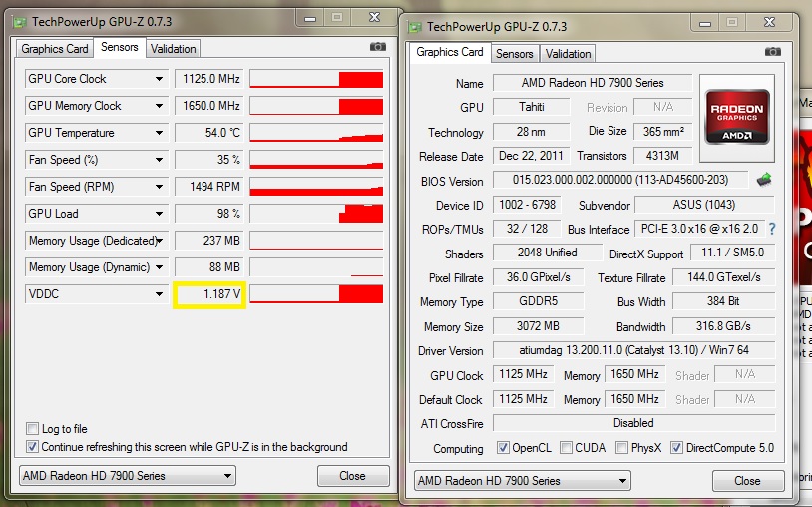
Task: Open Validation tab in left window
Action: pos(173,49)
